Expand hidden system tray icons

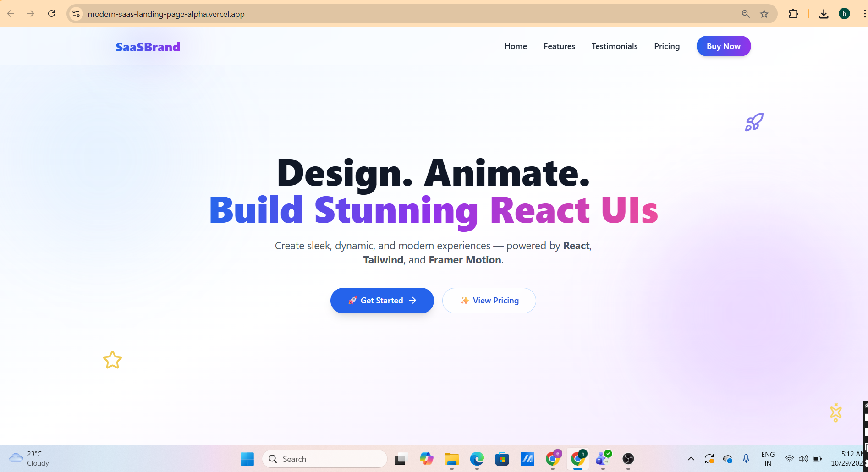tap(691, 459)
